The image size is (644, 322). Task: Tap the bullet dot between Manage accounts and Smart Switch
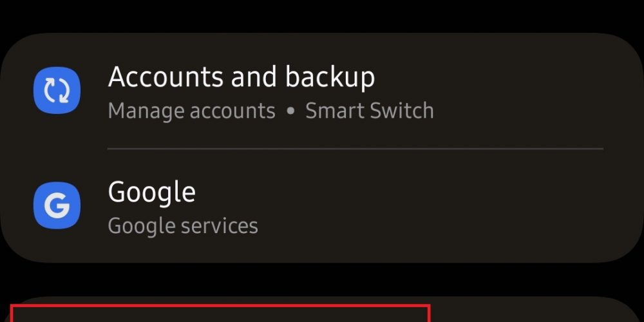click(290, 111)
